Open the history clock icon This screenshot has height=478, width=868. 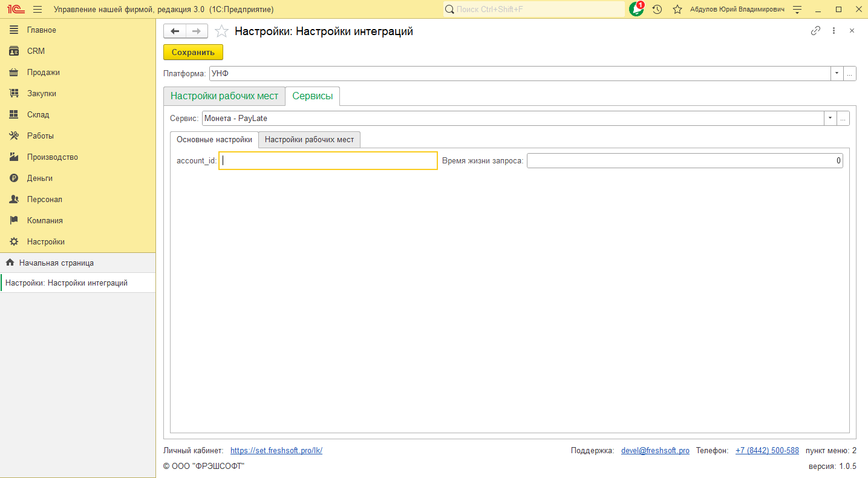658,10
